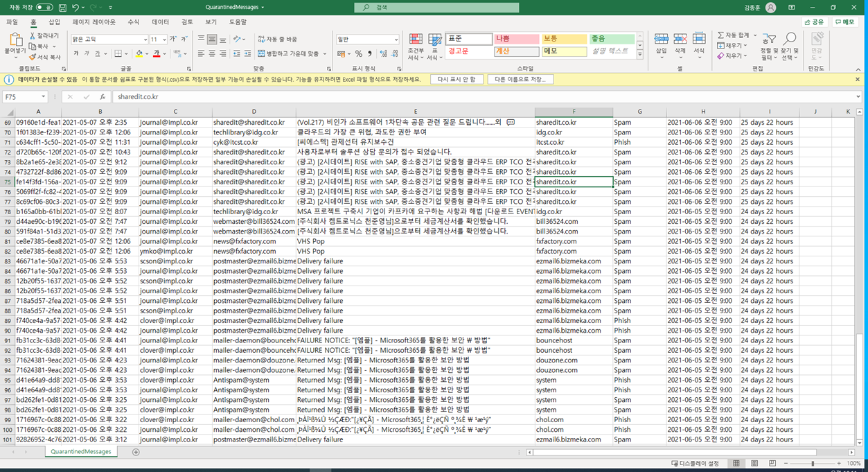868x472 pixels.
Task: Open the 파일 file tab
Action: click(x=12, y=22)
